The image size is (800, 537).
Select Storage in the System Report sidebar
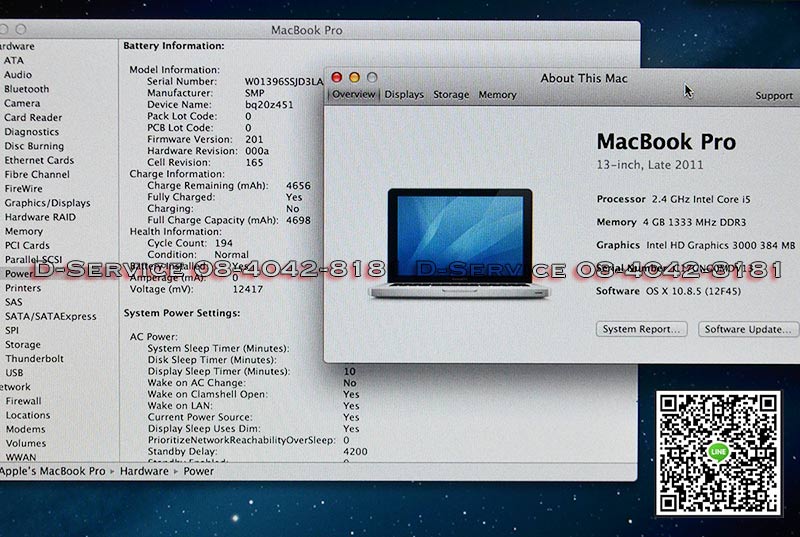tap(23, 345)
